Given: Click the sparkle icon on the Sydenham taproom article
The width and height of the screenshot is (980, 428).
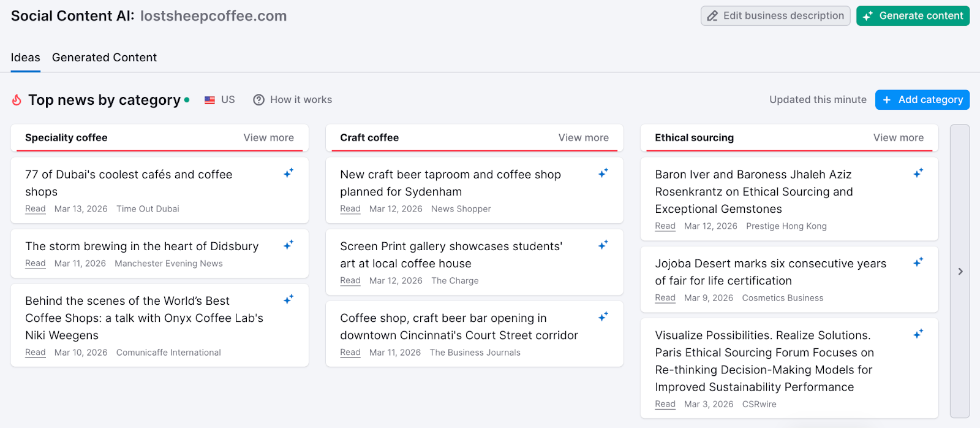Looking at the screenshot, I should pos(603,174).
